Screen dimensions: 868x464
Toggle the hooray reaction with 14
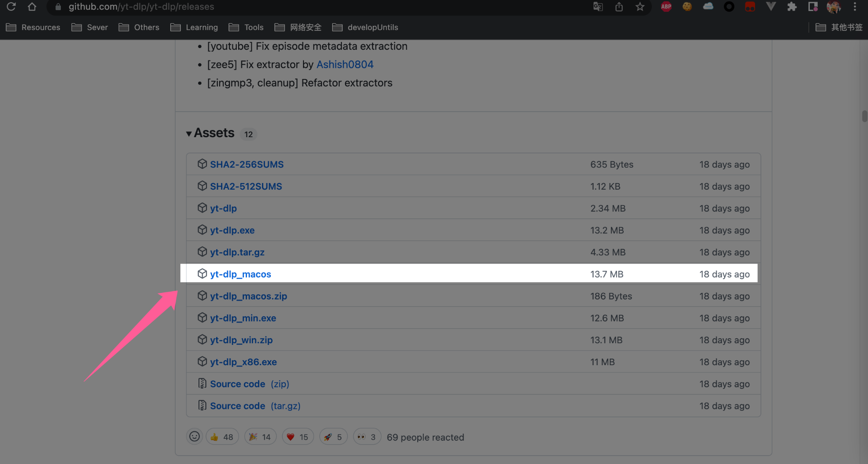tap(260, 437)
